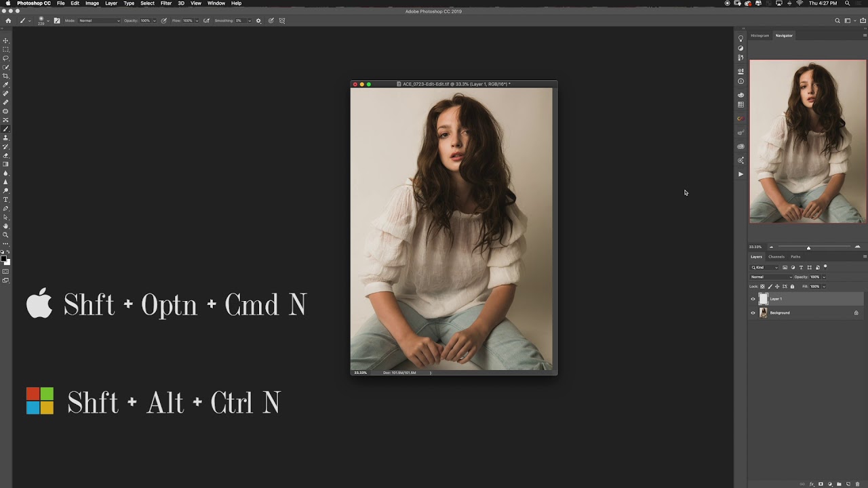Viewport: 868px width, 488px height.
Task: Open the macOS Spotlight search icon
Action: [x=847, y=3]
